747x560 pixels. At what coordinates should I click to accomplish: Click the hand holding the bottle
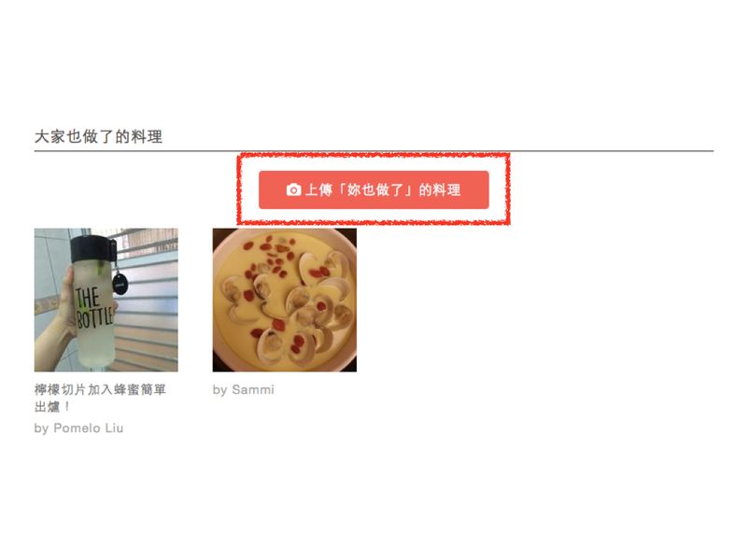click(55, 315)
